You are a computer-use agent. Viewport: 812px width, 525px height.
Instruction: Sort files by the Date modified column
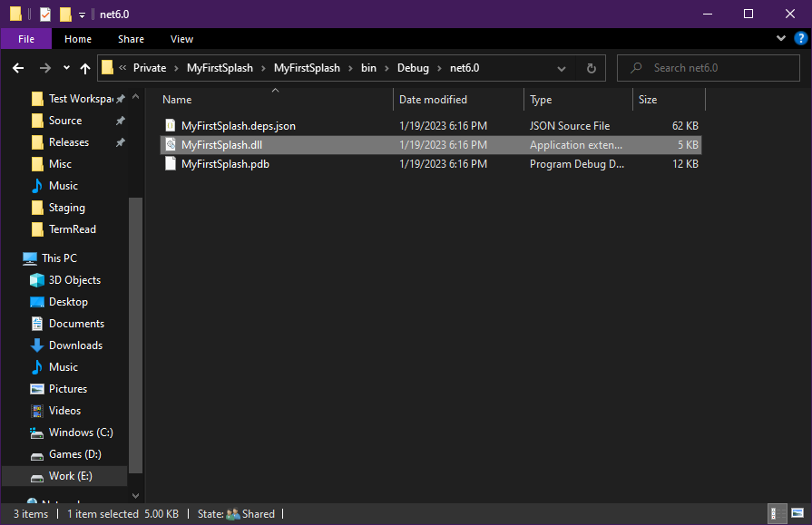tap(433, 100)
